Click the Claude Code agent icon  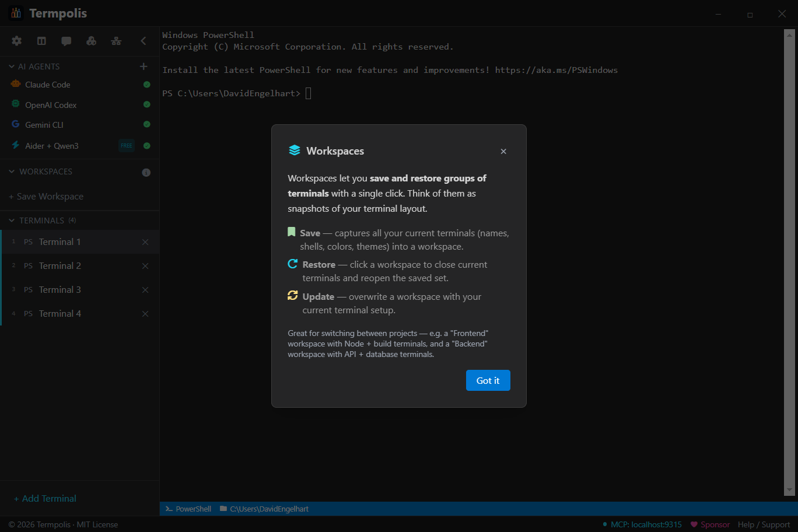(x=15, y=84)
